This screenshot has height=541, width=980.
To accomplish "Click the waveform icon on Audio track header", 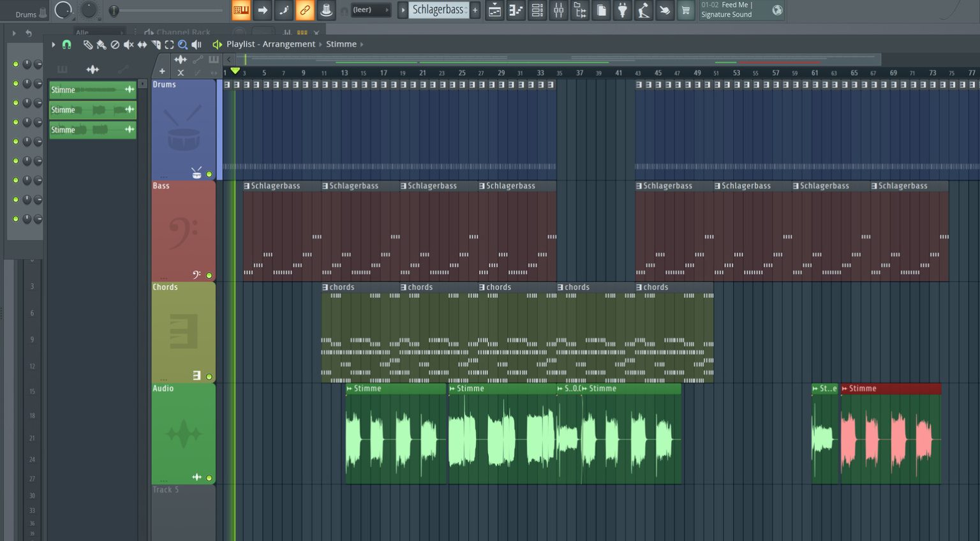I will point(197,477).
